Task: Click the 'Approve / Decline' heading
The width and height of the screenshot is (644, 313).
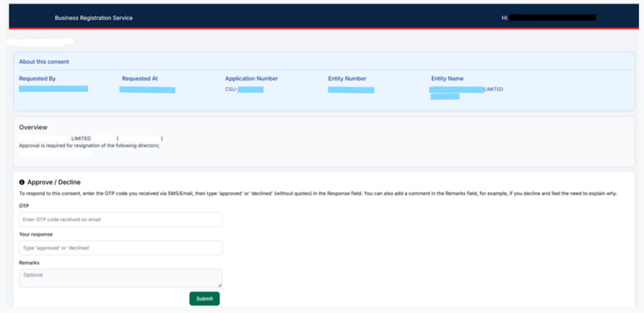Action: [x=54, y=182]
